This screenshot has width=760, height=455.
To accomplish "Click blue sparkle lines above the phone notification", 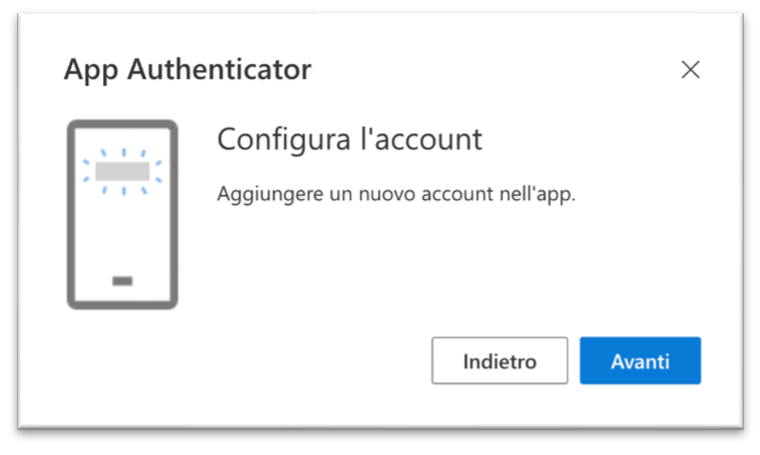I will click(122, 153).
